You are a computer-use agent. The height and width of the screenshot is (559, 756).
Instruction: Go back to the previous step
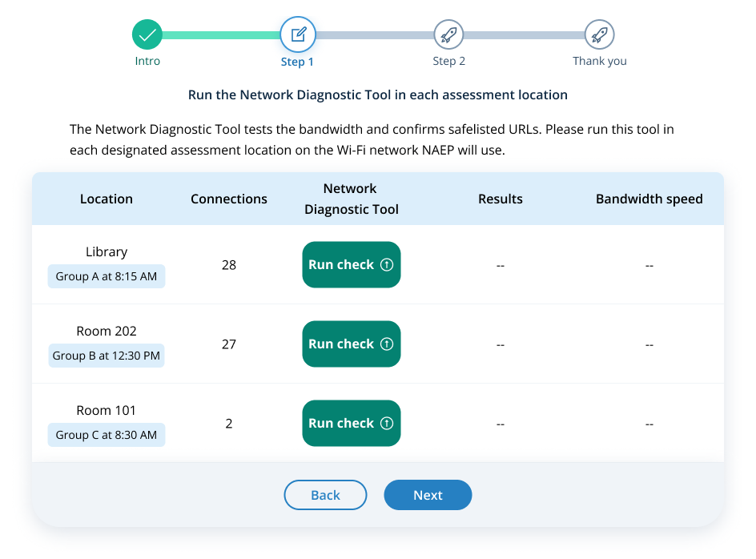(x=325, y=495)
